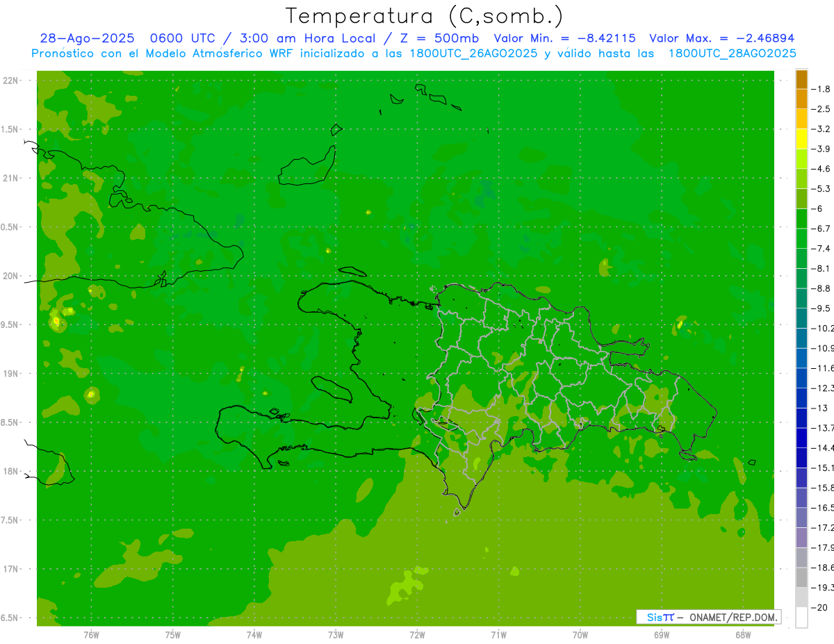Image resolution: width=834 pixels, height=644 pixels.
Task: Click the '-2.5' colorbar label
Action: coord(821,109)
